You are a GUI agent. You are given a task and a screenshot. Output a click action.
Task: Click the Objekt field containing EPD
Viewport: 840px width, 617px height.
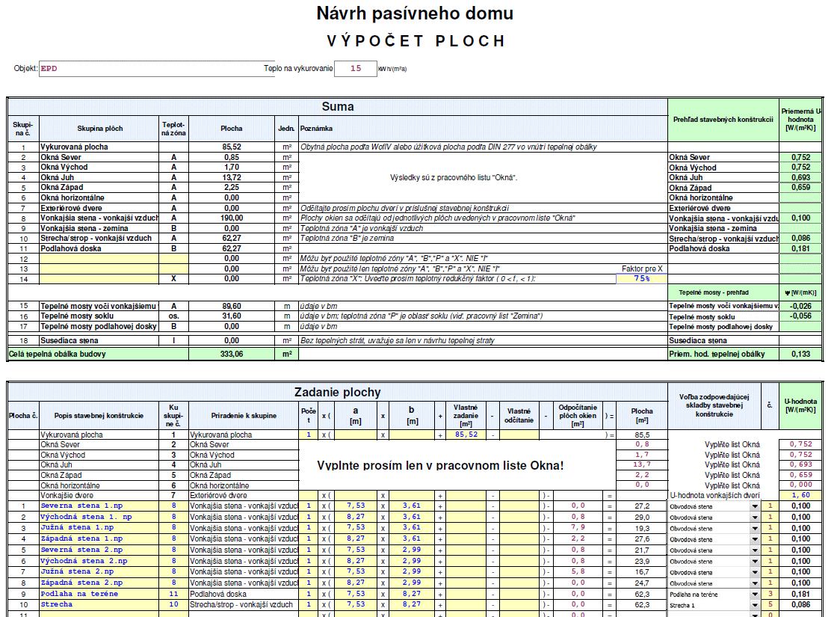coord(156,69)
